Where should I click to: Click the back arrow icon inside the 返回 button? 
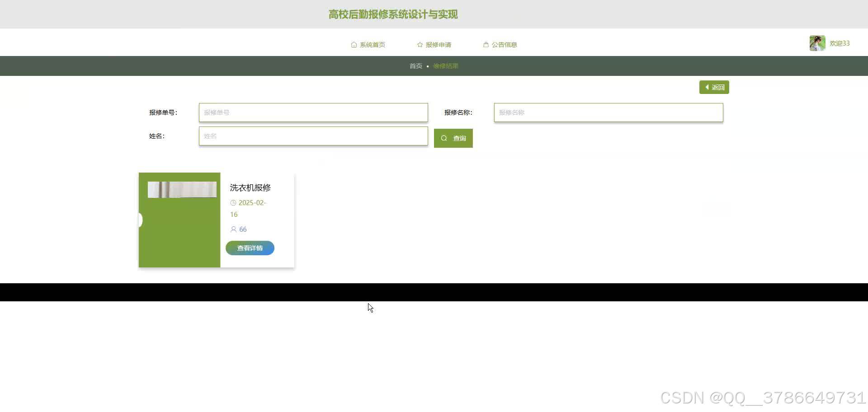pos(707,87)
